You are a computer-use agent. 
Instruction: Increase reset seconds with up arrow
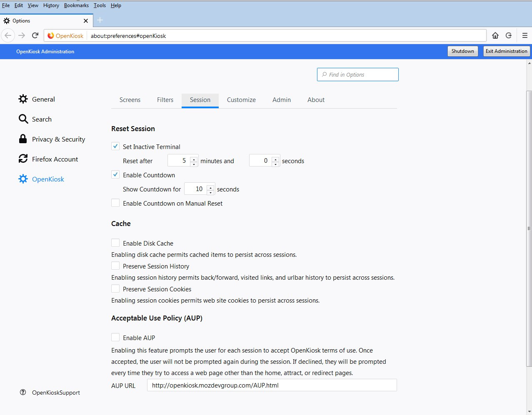coord(275,159)
